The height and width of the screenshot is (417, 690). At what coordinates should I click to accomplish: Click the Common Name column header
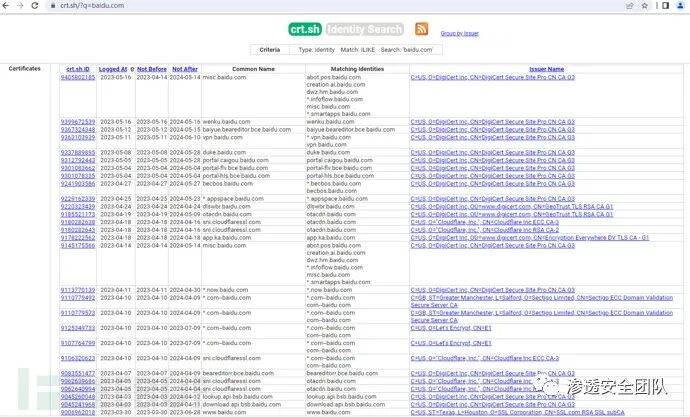click(x=253, y=69)
